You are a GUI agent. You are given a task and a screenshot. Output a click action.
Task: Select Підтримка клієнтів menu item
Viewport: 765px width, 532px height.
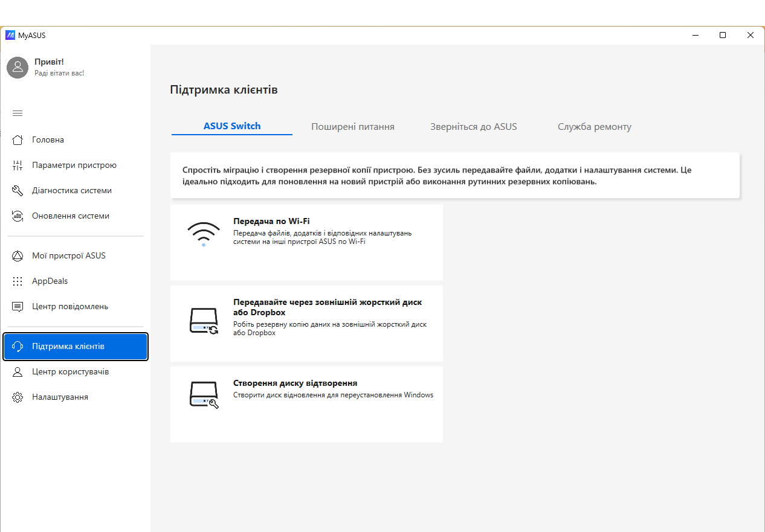[x=76, y=347]
